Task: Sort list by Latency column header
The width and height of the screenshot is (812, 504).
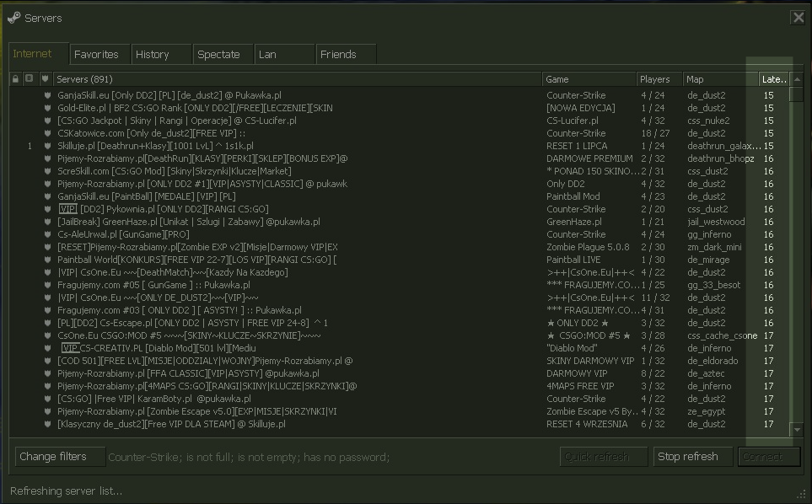Action: (774, 79)
